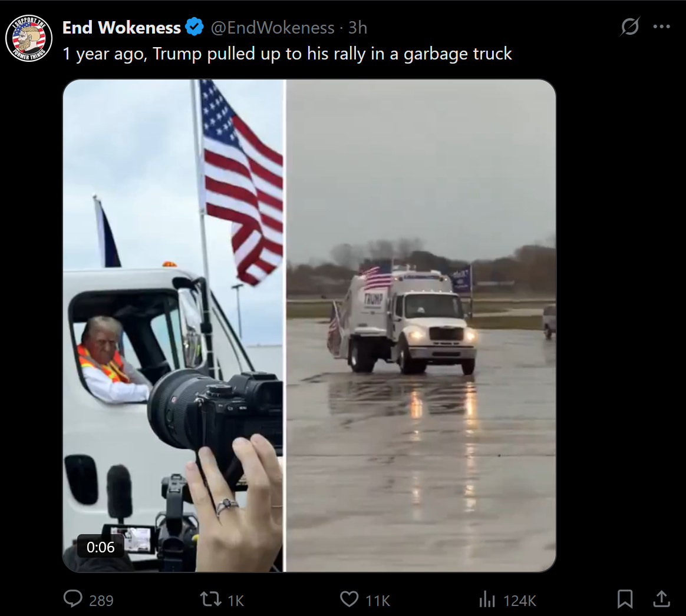Open view analytics bar chart icon

487,599
